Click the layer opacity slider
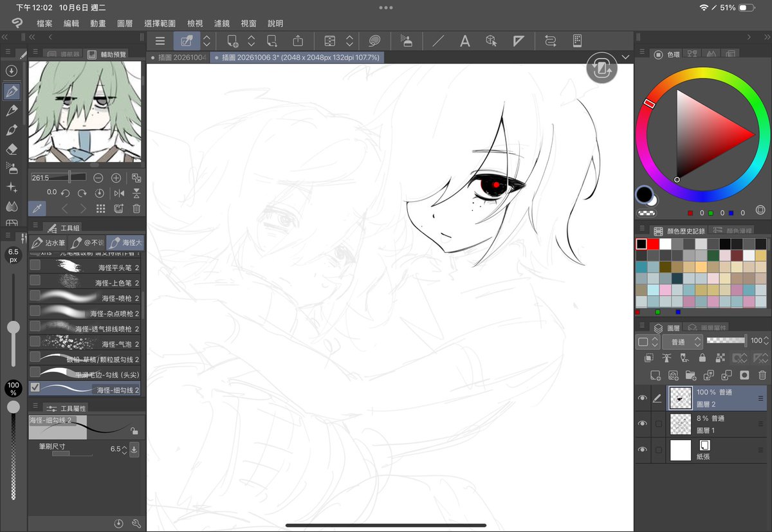Image resolution: width=772 pixels, height=532 pixels. click(726, 340)
